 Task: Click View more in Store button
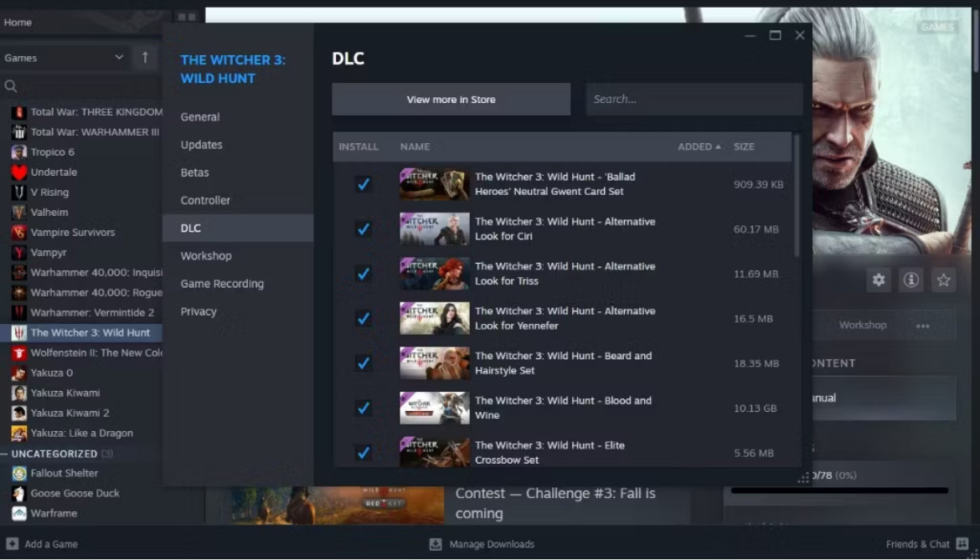point(451,100)
